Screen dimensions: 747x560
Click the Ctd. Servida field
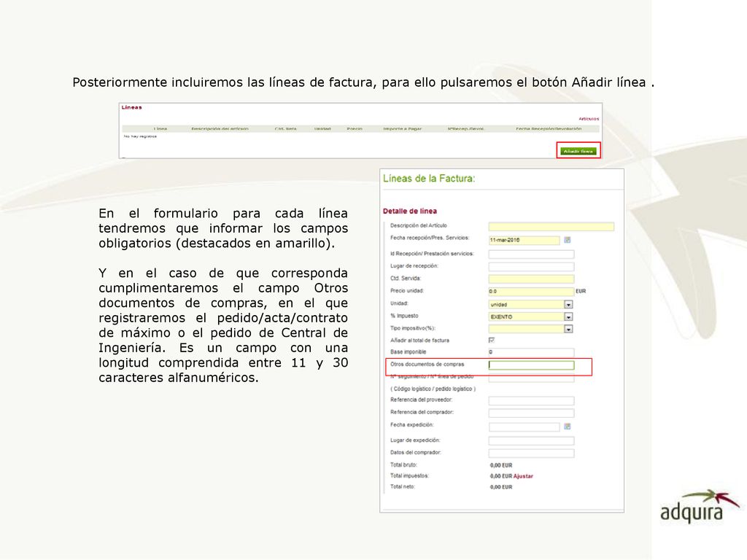click(531, 279)
